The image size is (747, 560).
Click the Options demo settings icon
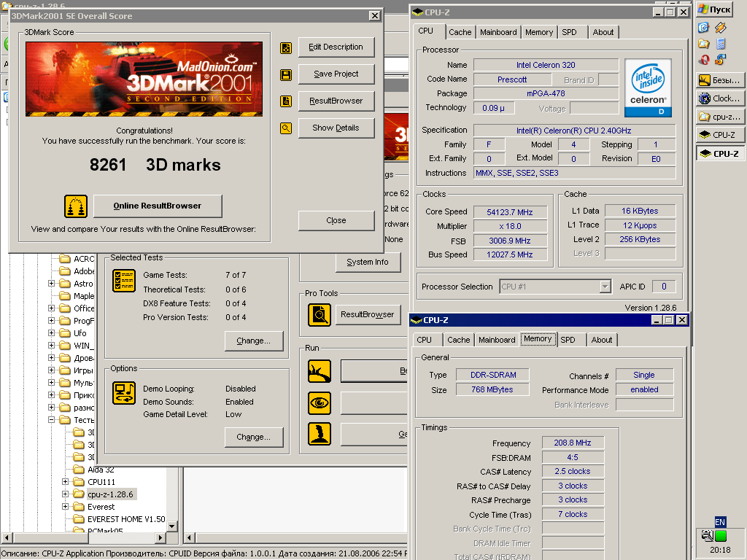[x=124, y=393]
